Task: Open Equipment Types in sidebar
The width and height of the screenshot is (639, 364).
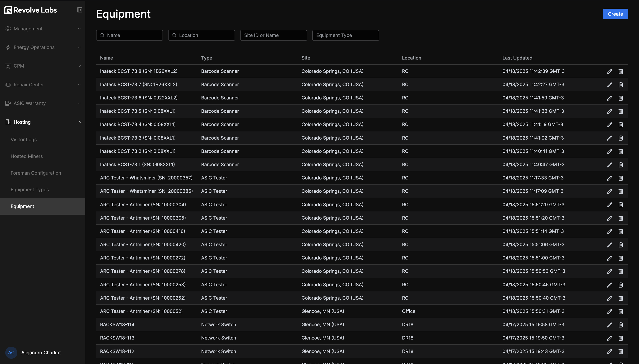Action: [30, 190]
